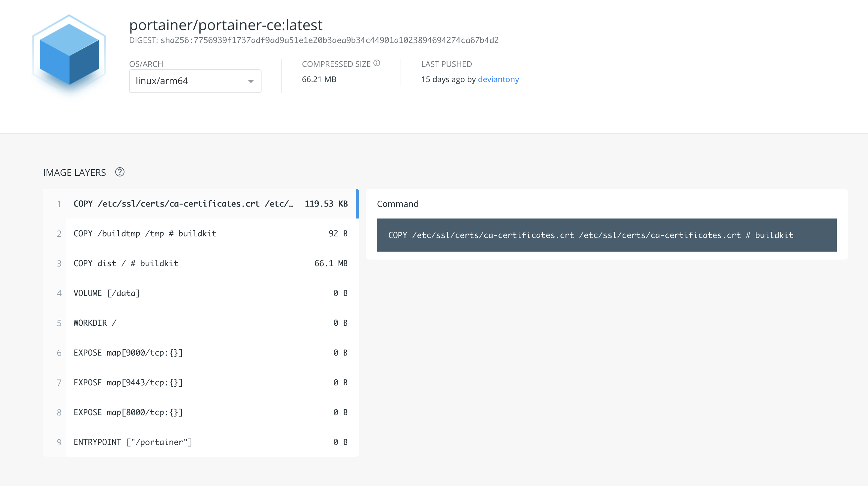This screenshot has width=868, height=486.
Task: Select layer 2 COPY /buildtmp /tmp
Action: [x=145, y=233]
